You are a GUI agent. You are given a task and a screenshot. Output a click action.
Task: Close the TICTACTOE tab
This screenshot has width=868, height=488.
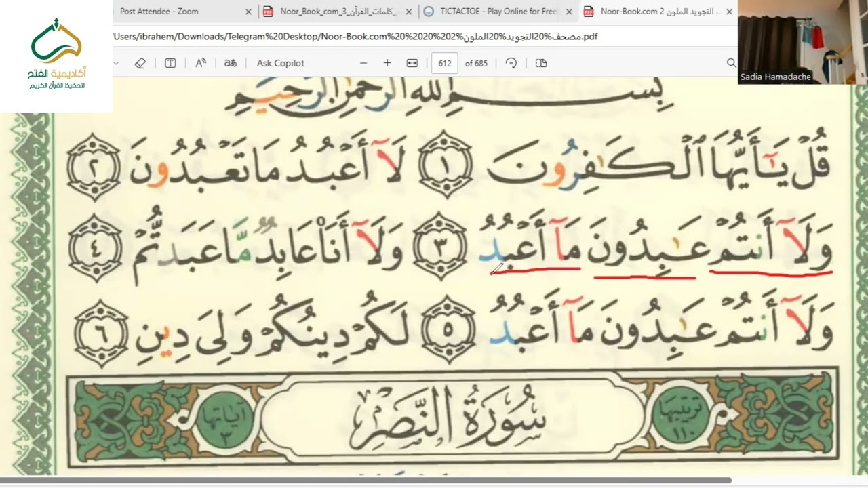click(568, 12)
